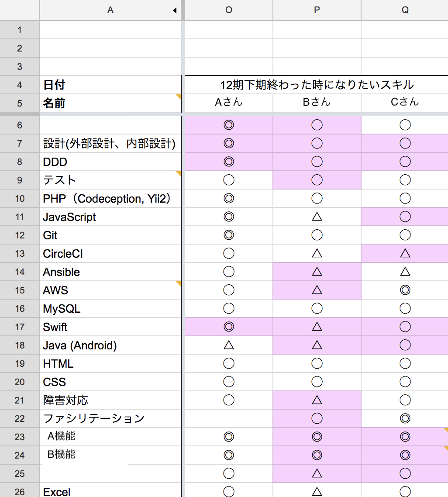This screenshot has height=497, width=448.
Task: Select row 17 header
Action: 20,327
